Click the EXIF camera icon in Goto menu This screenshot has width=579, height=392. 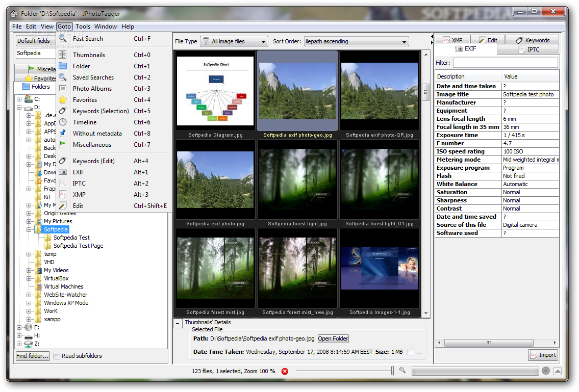63,172
